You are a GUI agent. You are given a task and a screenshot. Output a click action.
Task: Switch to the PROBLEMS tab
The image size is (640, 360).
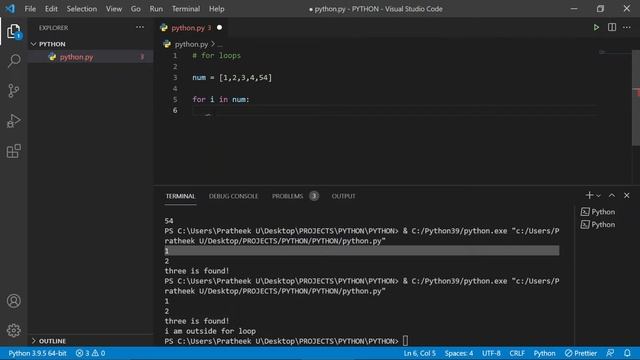click(288, 196)
